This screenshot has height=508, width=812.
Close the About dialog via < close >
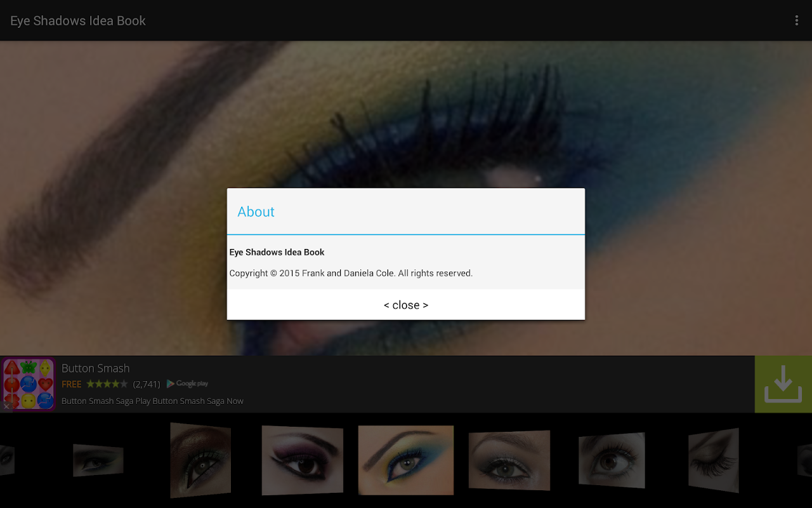coord(406,305)
